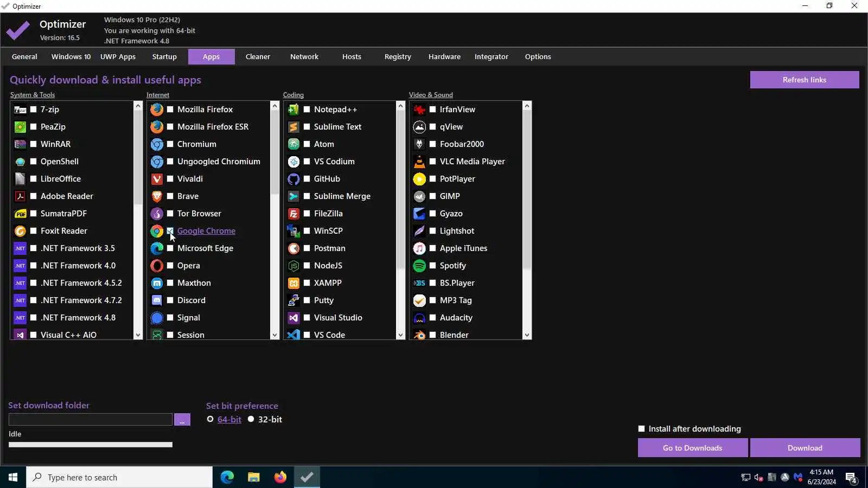Viewport: 868px width, 488px height.
Task: Click the NodeJS icon
Action: click(x=293, y=266)
